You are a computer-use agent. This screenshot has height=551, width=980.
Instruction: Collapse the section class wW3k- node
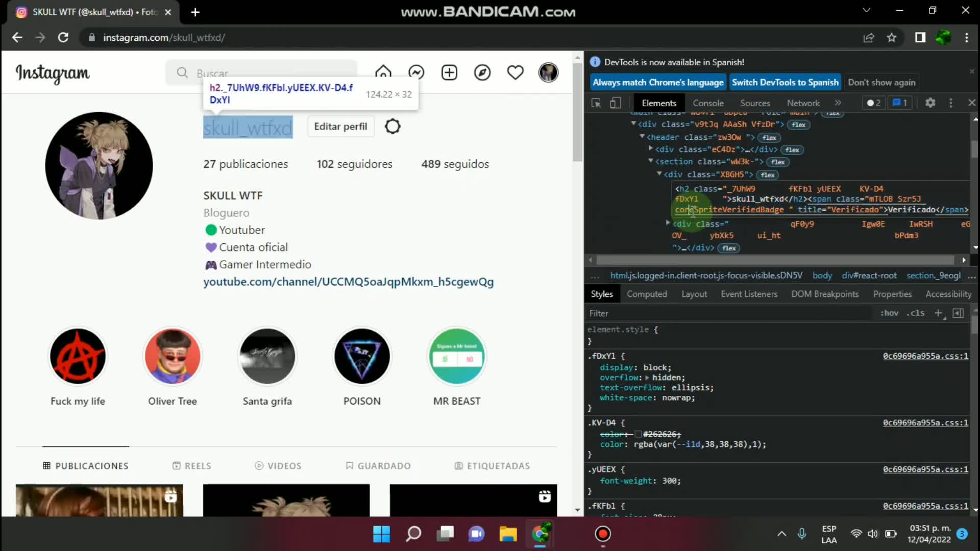point(651,161)
